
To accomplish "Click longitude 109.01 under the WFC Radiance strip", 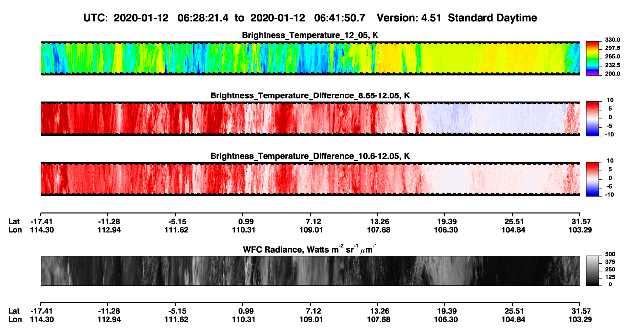I will tap(310, 320).
